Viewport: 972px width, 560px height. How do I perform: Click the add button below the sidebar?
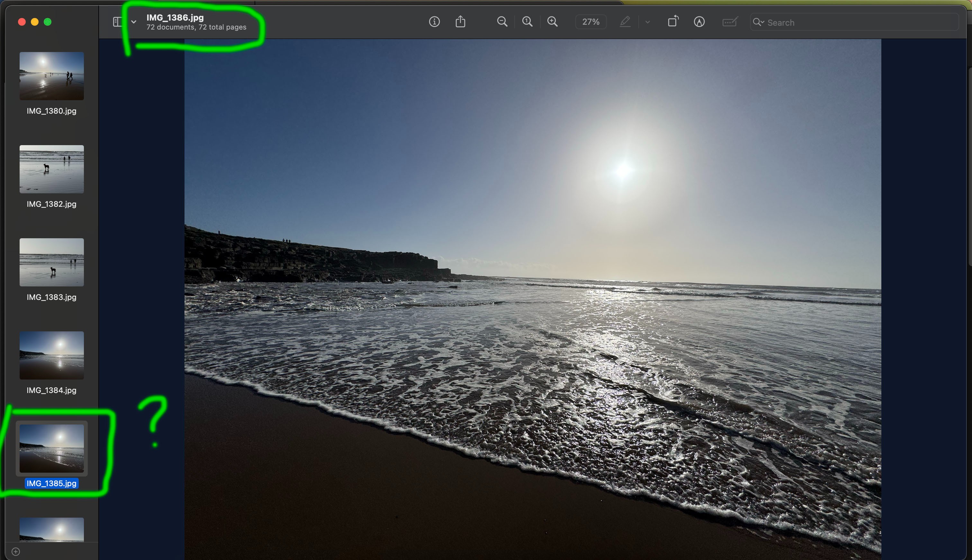point(16,552)
